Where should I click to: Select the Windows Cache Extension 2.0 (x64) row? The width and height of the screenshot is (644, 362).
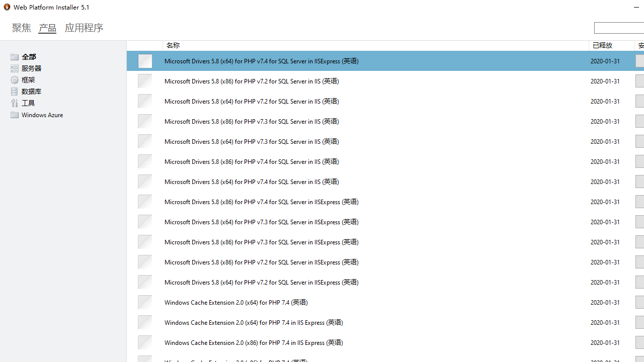302,302
